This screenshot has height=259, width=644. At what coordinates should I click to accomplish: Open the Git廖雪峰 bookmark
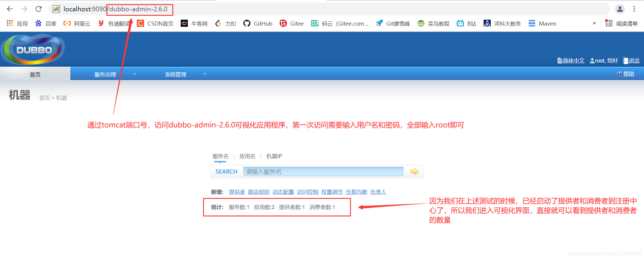coord(393,23)
